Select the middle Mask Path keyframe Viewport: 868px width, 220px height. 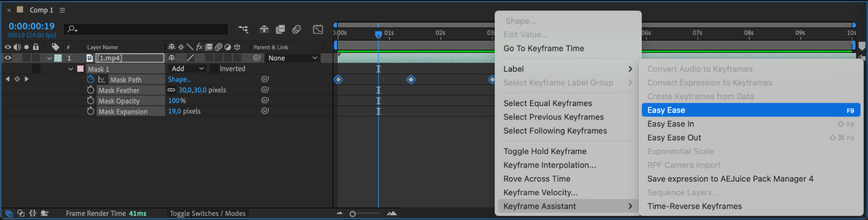click(x=411, y=80)
